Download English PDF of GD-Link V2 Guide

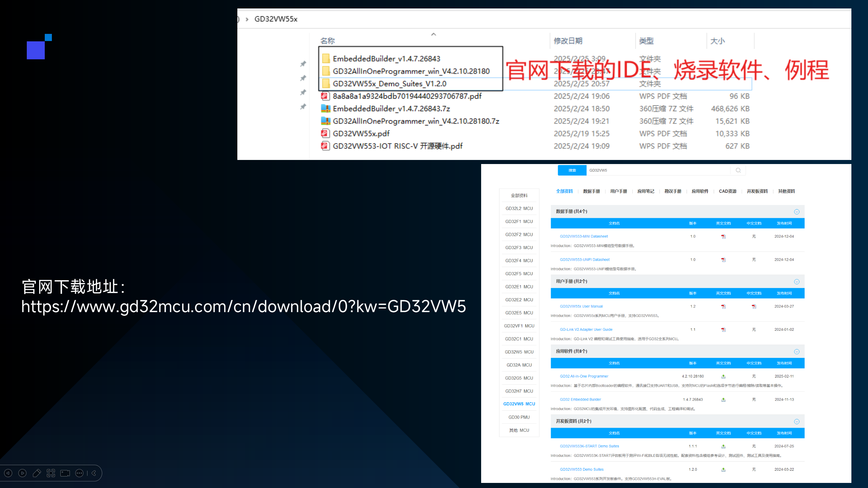point(723,330)
